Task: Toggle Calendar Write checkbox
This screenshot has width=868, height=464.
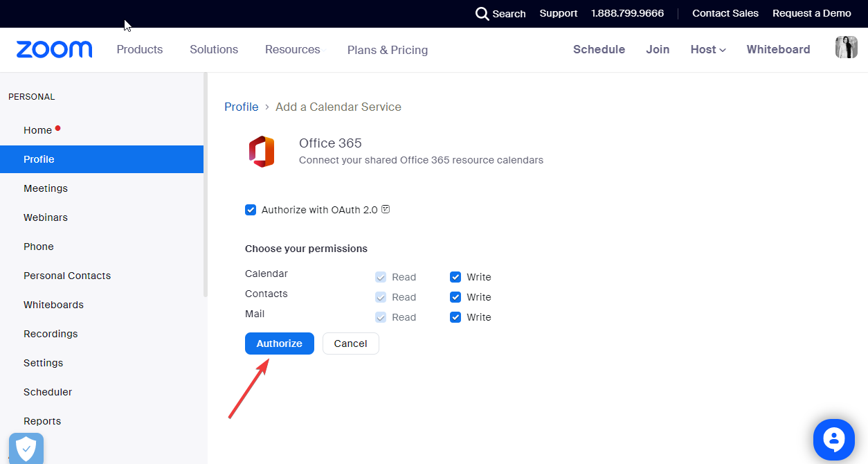Action: [x=455, y=277]
